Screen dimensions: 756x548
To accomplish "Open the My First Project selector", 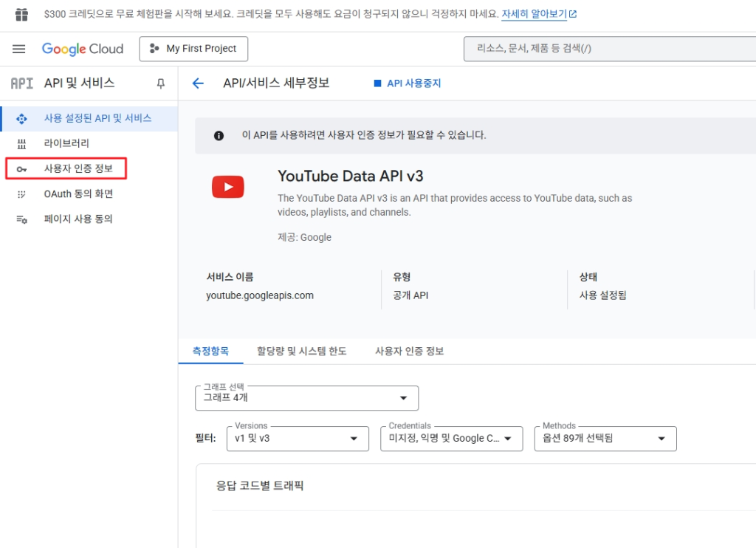I will 193,49.
